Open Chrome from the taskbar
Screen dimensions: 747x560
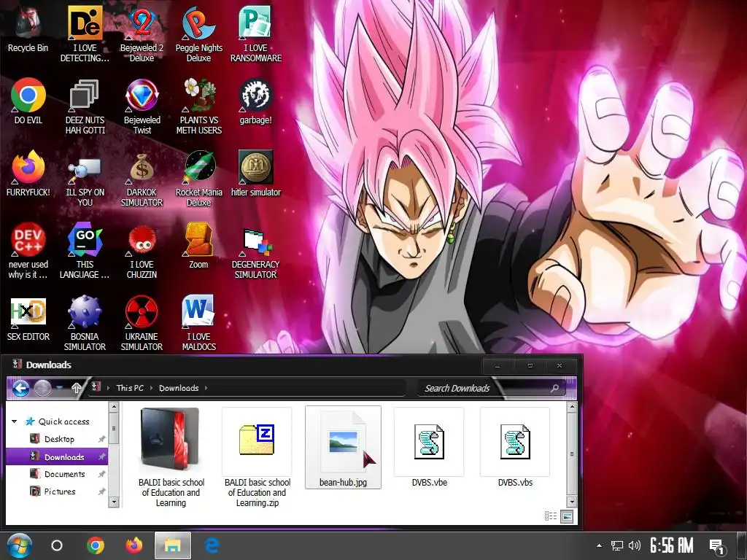click(x=96, y=545)
